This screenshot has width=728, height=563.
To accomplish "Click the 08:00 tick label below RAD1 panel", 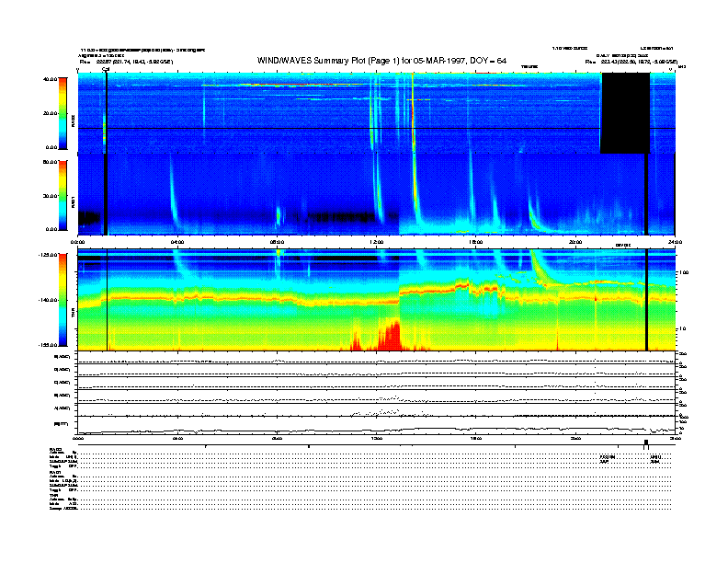I will coord(277,242).
